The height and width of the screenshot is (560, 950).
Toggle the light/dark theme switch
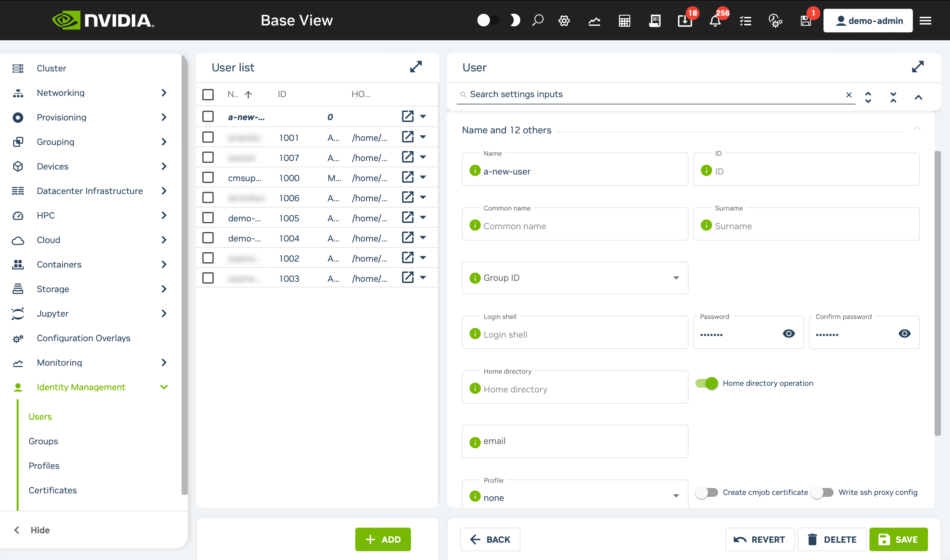(489, 20)
